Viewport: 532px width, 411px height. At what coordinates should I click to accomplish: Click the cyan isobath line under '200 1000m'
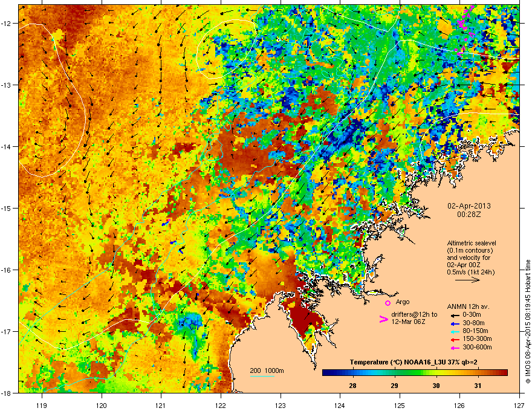click(x=262, y=376)
